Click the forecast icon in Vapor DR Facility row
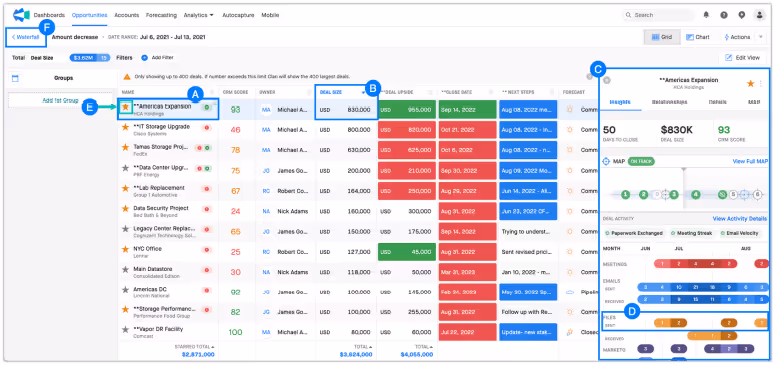 point(570,332)
